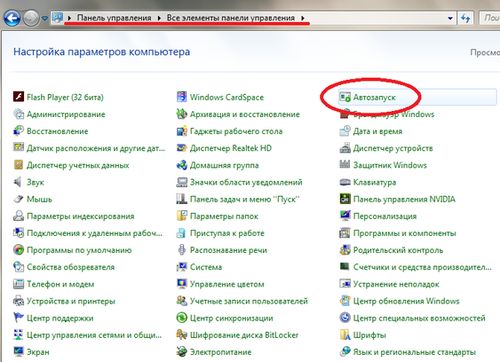Click Все элементы панели управления breadcrumb
Viewport: 500px width, 362px height.
pos(231,18)
